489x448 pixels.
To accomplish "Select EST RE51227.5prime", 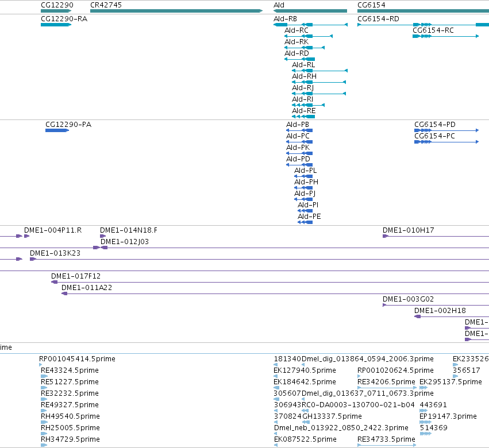I will [44, 388].
